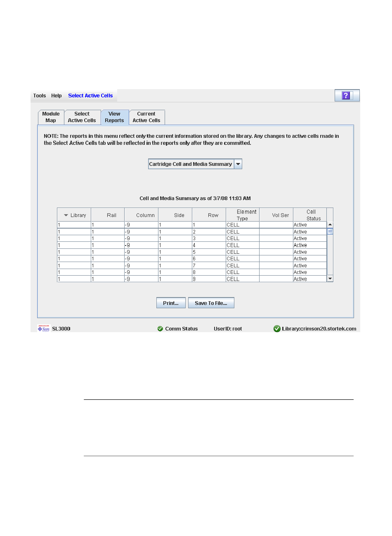Click the Sun logo in status bar

click(43, 328)
